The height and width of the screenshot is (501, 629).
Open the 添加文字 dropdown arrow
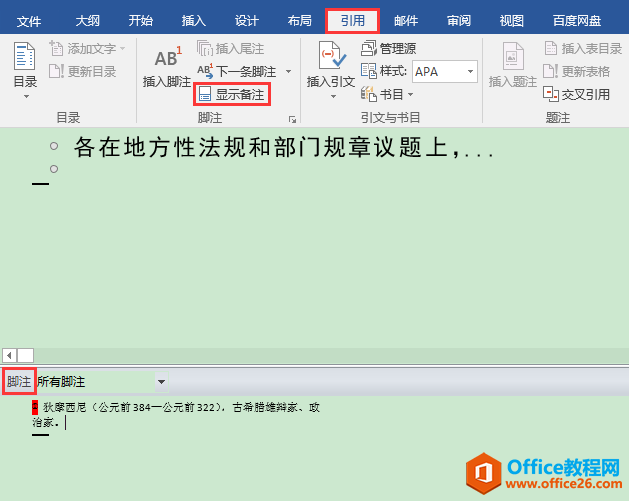[x=122, y=49]
